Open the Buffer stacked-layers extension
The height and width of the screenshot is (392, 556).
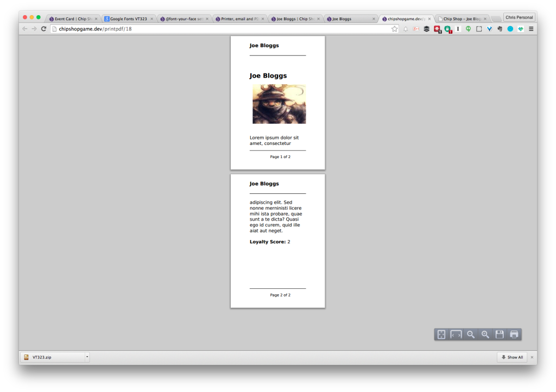coord(427,29)
